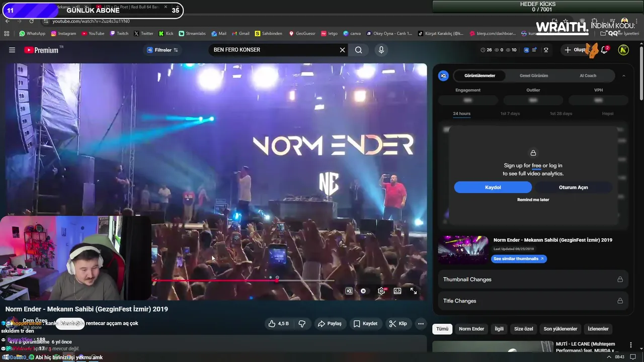644x362 pixels.
Task: Switch to AI Coach tab
Action: point(588,75)
